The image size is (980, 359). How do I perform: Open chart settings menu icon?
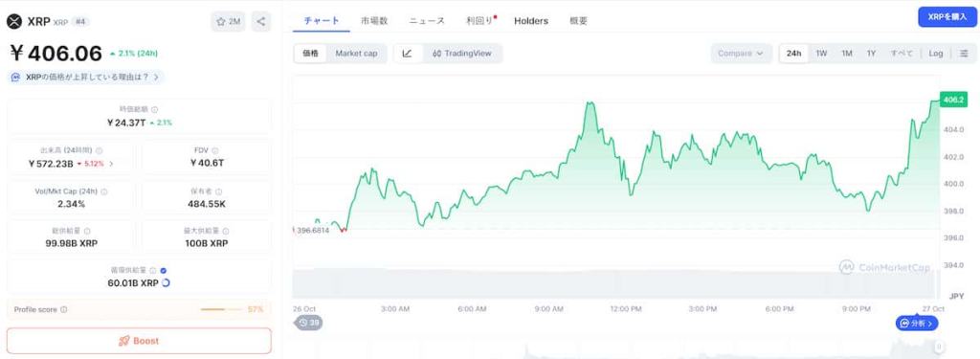pos(965,54)
